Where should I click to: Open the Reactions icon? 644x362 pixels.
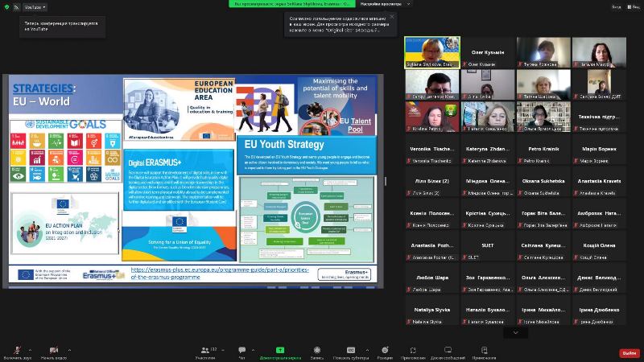[x=385, y=351]
